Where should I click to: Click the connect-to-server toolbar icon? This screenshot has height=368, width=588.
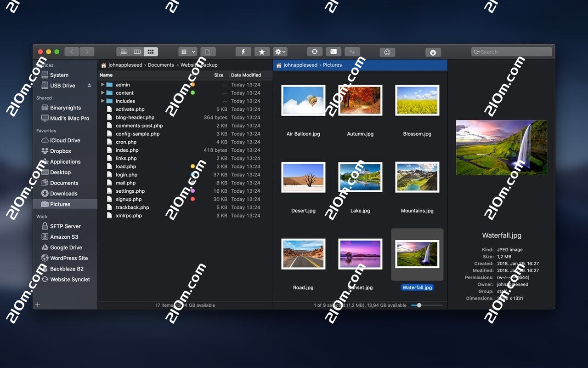(352, 52)
